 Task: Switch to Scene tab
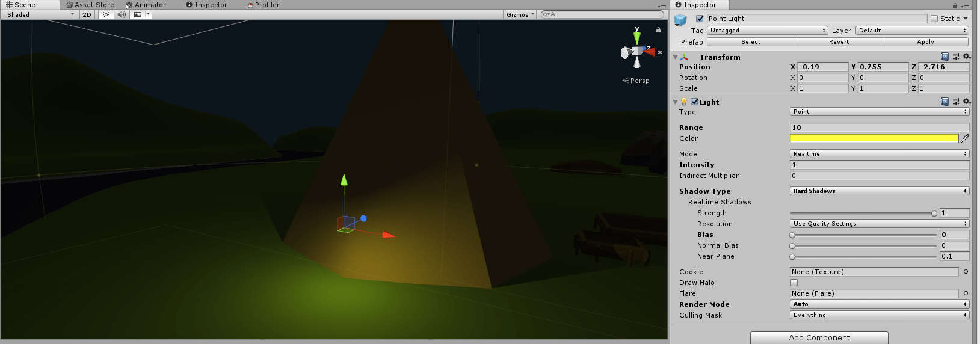pos(21,5)
